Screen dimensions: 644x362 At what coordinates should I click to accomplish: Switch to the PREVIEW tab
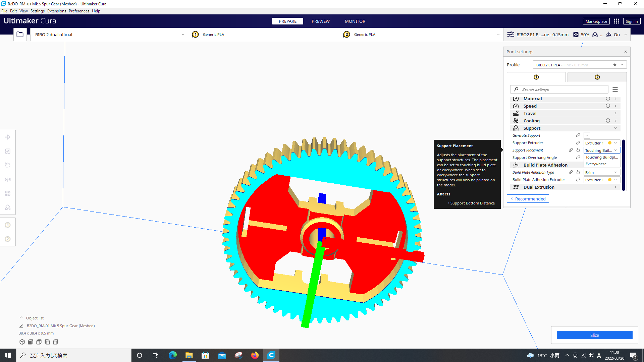321,21
